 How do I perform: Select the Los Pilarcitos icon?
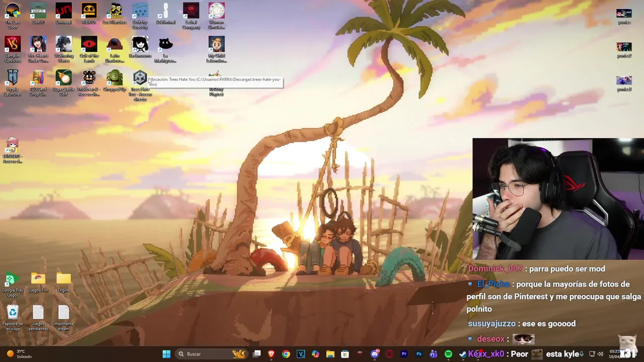(x=115, y=14)
